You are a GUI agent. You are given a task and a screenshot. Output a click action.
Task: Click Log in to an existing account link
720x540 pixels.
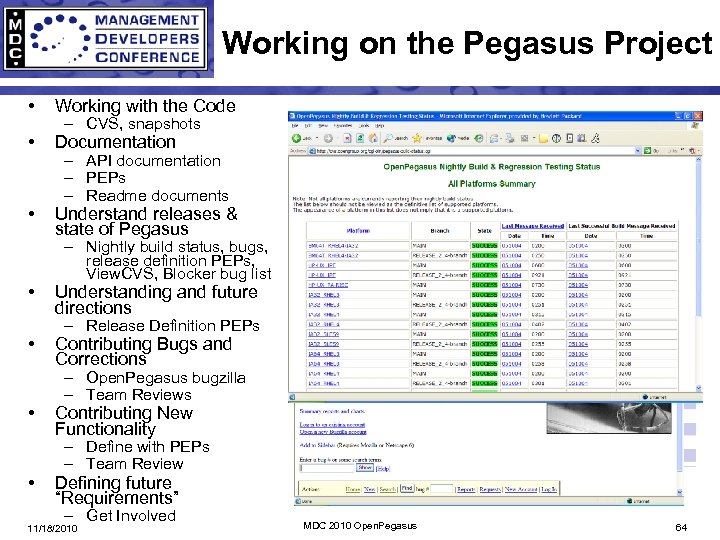click(x=332, y=425)
